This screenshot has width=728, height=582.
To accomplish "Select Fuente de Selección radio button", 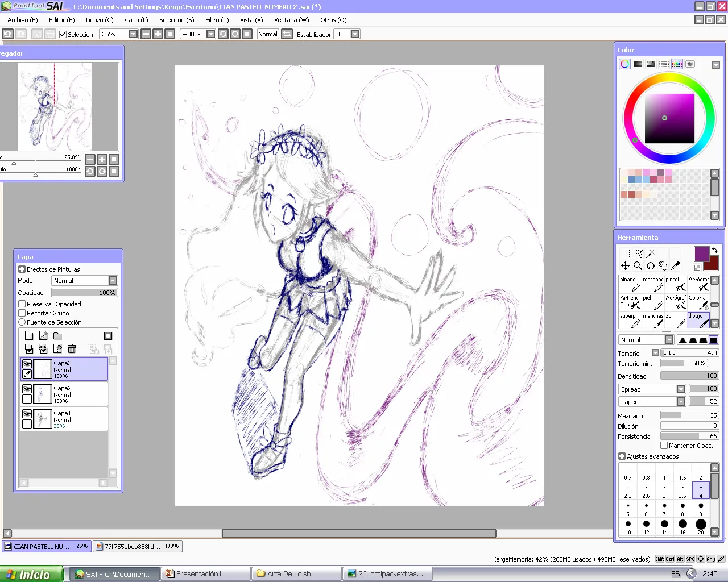I will (x=22, y=322).
